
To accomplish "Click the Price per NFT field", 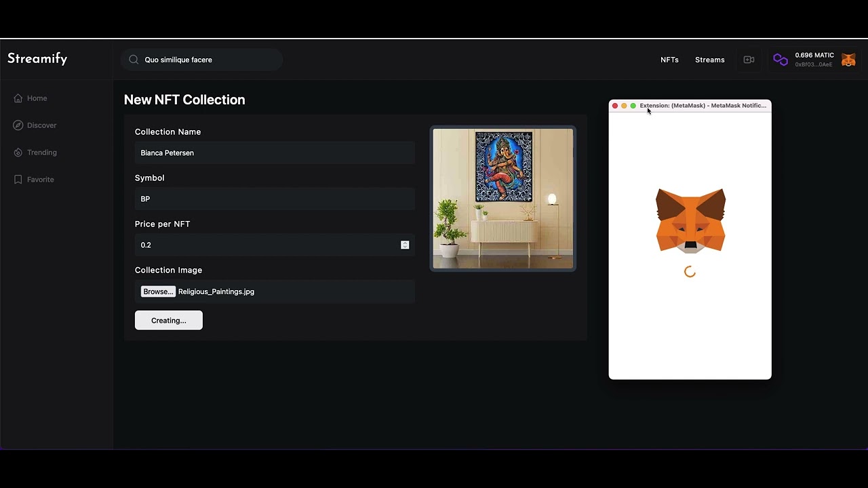I will click(275, 245).
